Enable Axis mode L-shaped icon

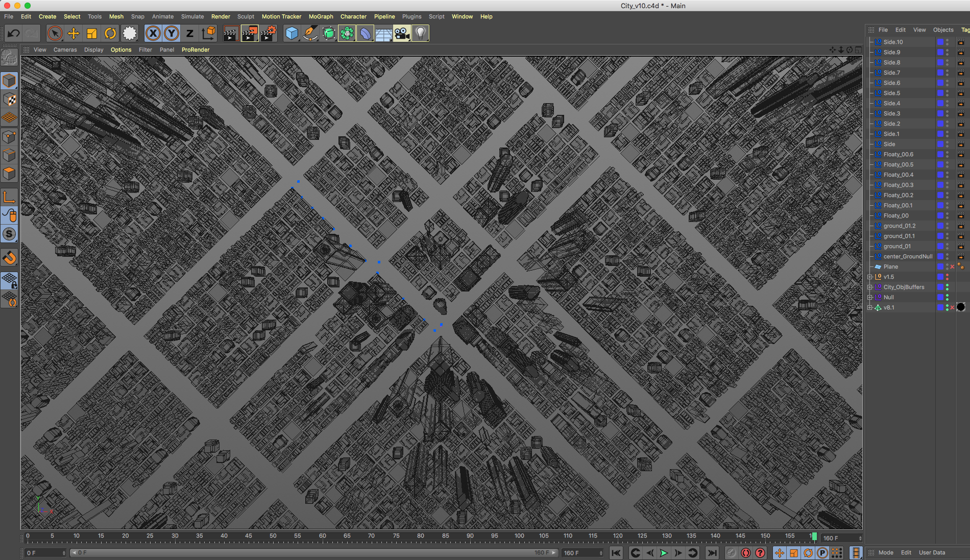tap(9, 197)
